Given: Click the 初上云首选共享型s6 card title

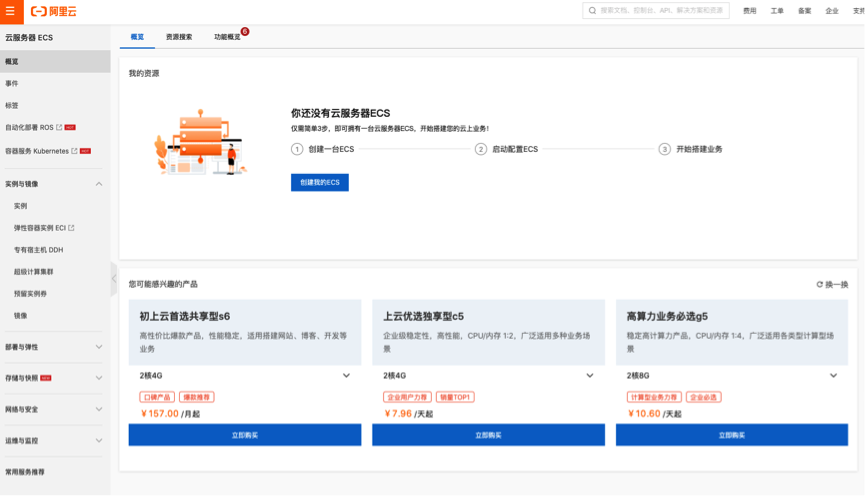Looking at the screenshot, I should [x=185, y=317].
